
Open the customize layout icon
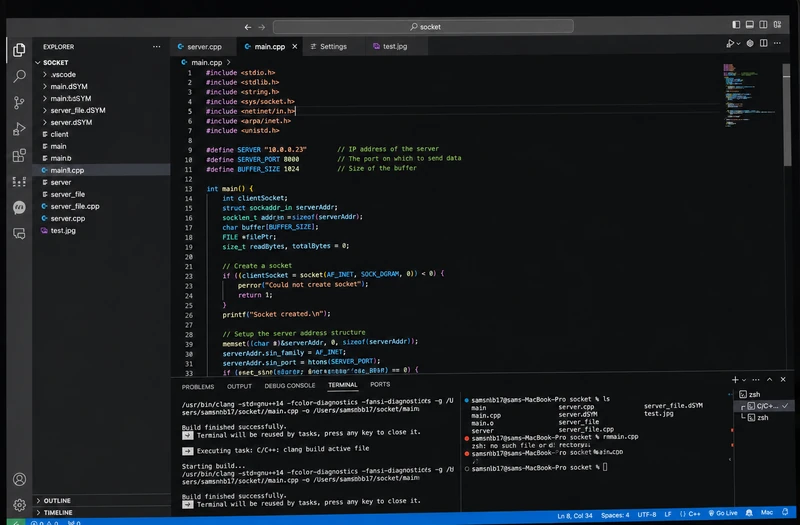pos(777,24)
